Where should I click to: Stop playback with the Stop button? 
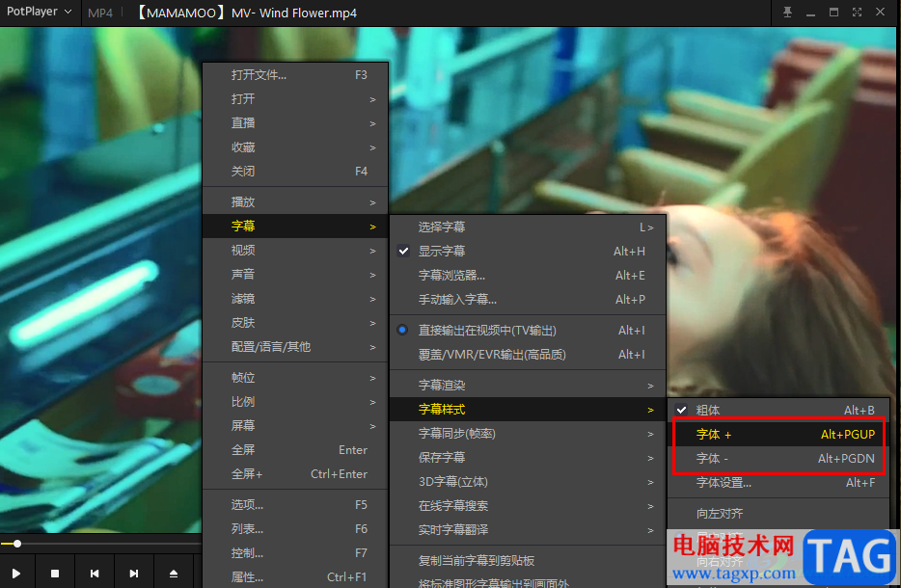(x=55, y=574)
